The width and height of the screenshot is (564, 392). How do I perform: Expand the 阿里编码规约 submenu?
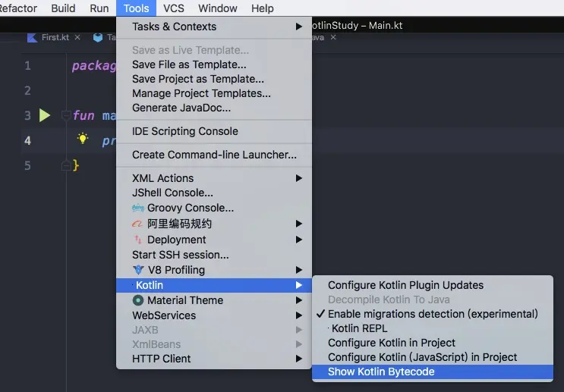click(x=214, y=224)
